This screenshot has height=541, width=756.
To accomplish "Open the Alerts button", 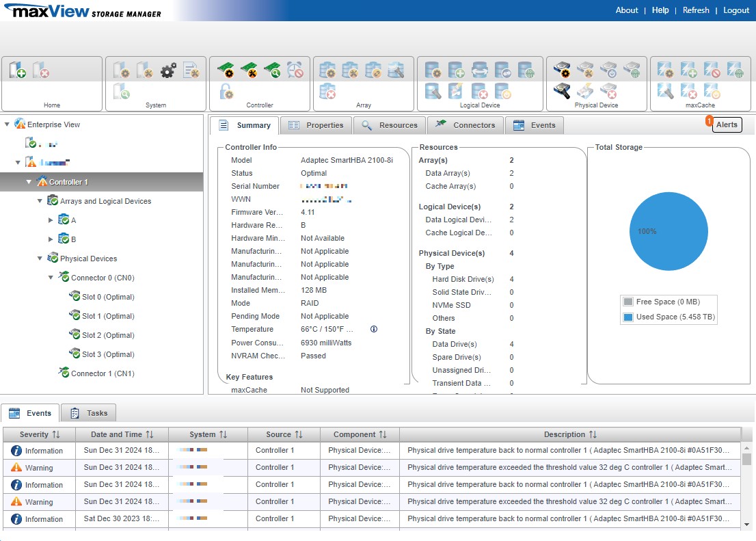I will 726,124.
